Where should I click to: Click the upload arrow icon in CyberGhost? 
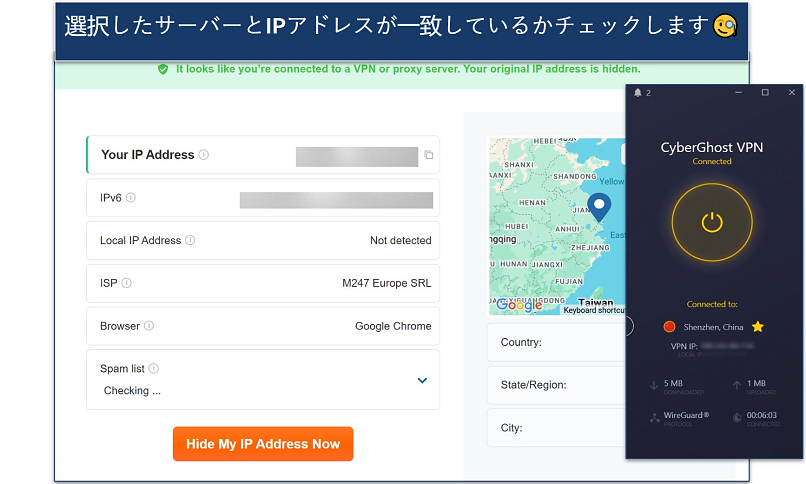737,385
